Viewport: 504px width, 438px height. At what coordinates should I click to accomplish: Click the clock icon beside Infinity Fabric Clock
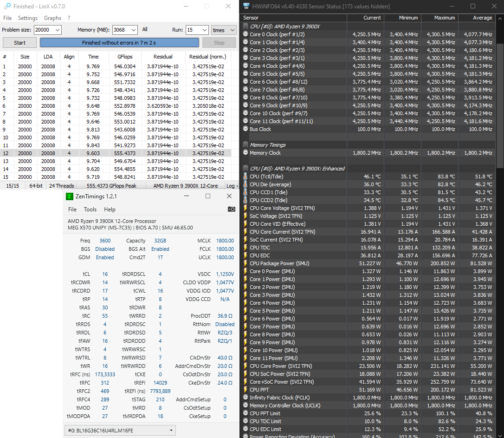[246, 398]
